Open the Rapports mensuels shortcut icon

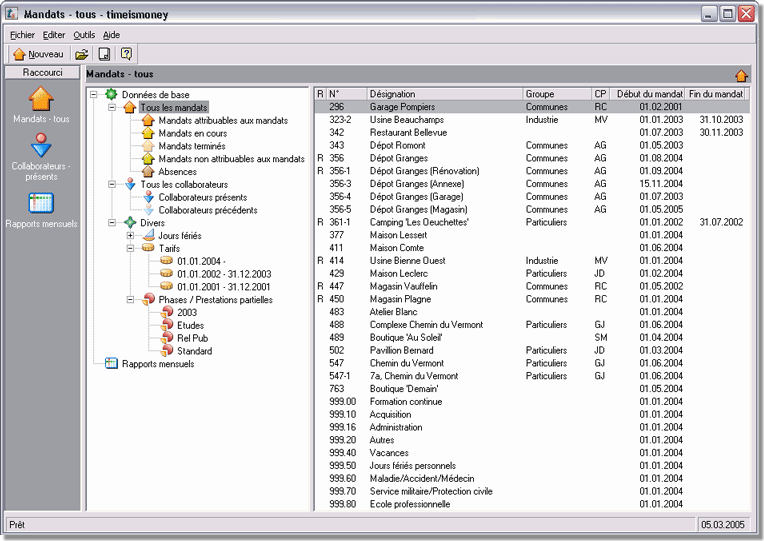click(x=41, y=203)
